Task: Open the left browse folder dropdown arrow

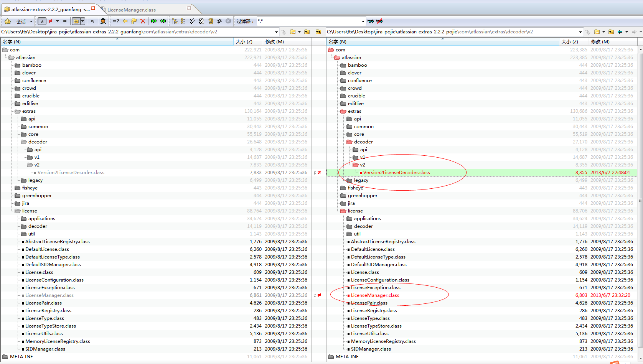Action: click(299, 32)
